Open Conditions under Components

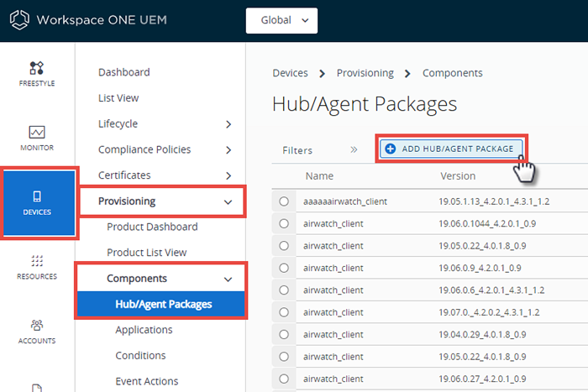click(140, 355)
